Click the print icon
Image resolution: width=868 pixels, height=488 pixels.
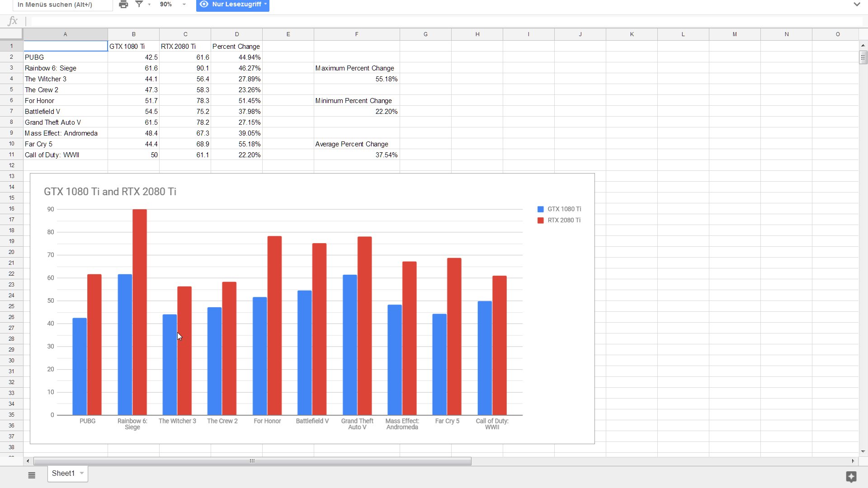[123, 5]
